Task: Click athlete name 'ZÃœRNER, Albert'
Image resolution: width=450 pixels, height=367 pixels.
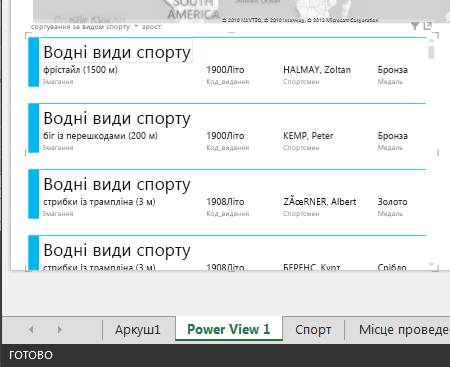Action: 320,202
